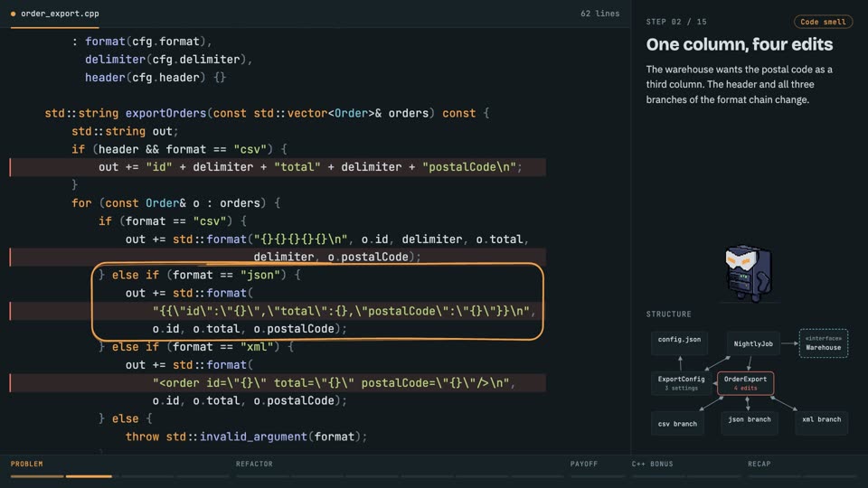Click the progress segment directly under C++ BONUS
Image resolution: width=868 pixels, height=488 pixels.
click(x=659, y=476)
